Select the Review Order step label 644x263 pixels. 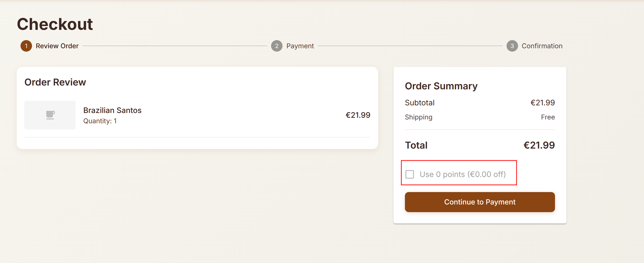tap(57, 46)
